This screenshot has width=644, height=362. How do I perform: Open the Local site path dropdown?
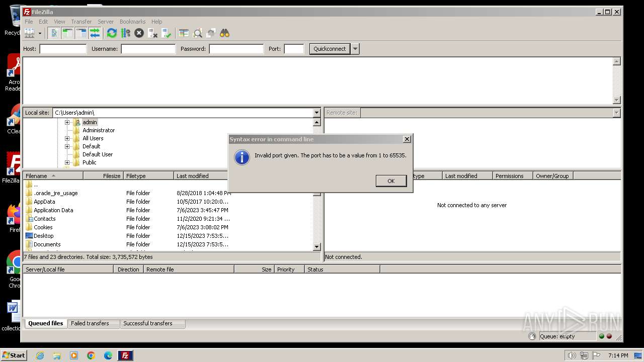(316, 113)
